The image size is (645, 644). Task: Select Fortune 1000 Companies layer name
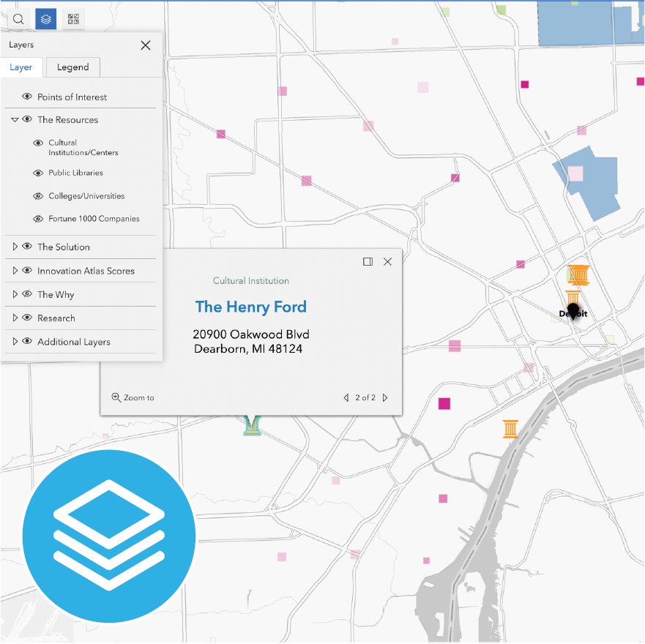[x=94, y=219]
